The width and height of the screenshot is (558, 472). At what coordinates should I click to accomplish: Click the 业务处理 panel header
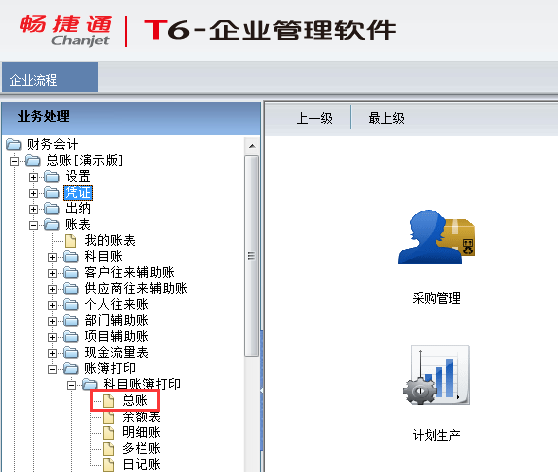coord(131,118)
